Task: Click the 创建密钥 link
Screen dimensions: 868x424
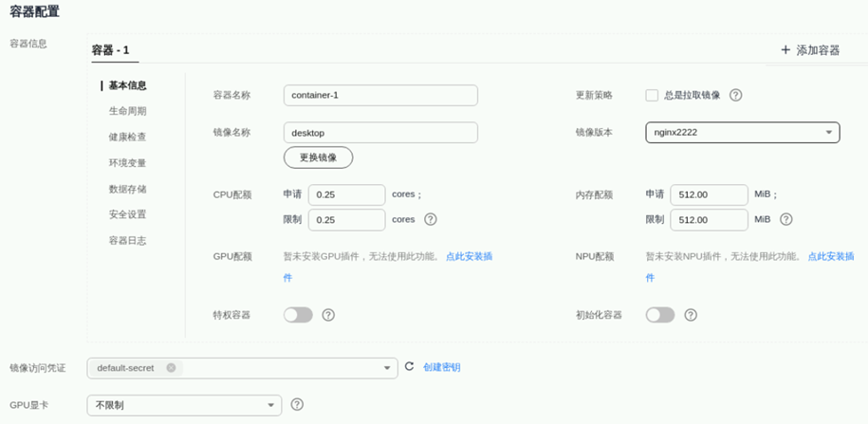Action: pyautogui.click(x=442, y=367)
